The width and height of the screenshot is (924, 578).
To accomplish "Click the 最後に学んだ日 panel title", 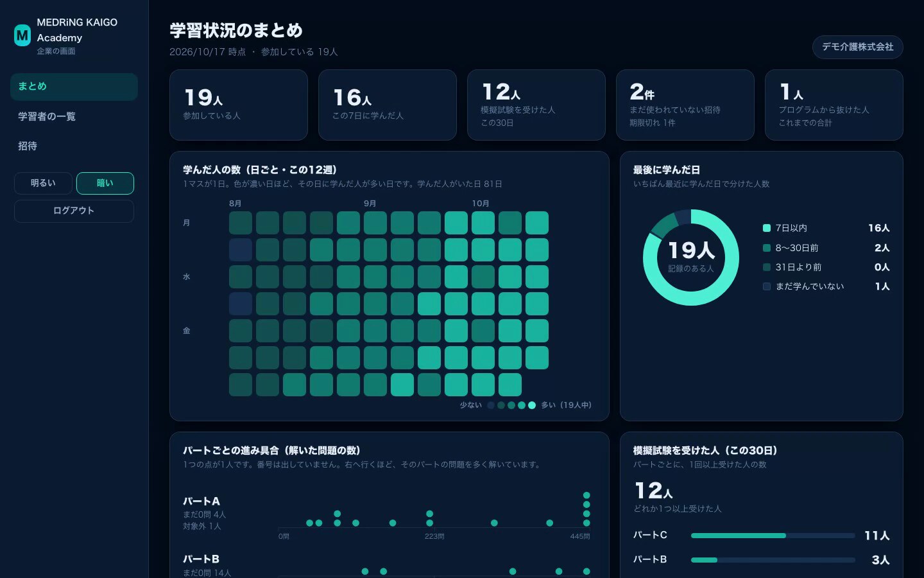I will [667, 170].
